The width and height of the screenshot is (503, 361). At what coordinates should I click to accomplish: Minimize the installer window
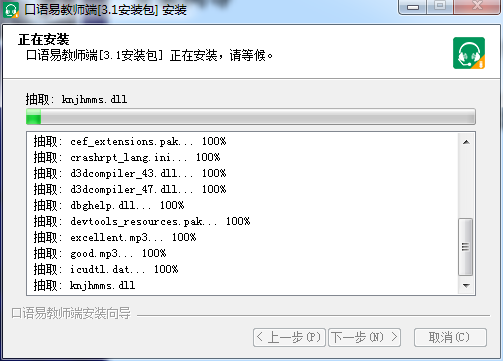point(413,6)
